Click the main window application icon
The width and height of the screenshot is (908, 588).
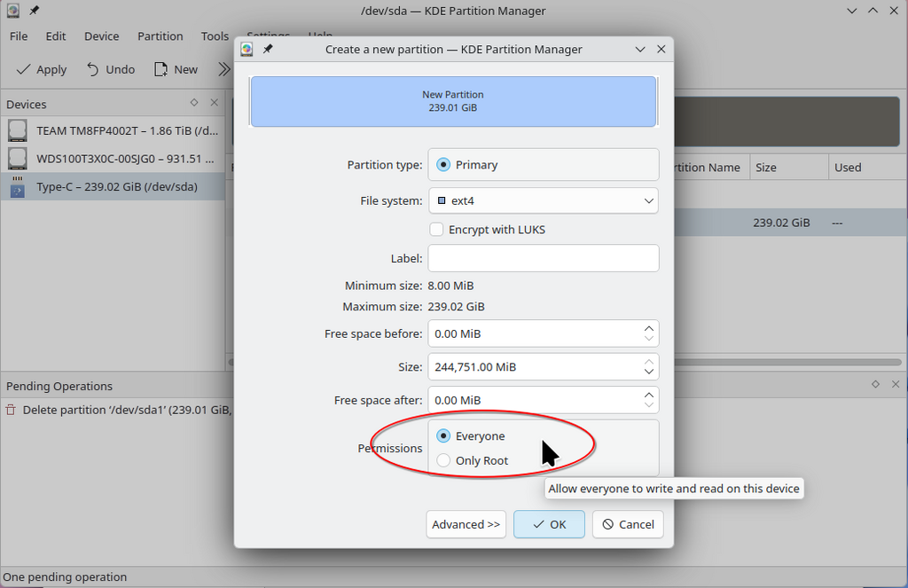point(12,11)
